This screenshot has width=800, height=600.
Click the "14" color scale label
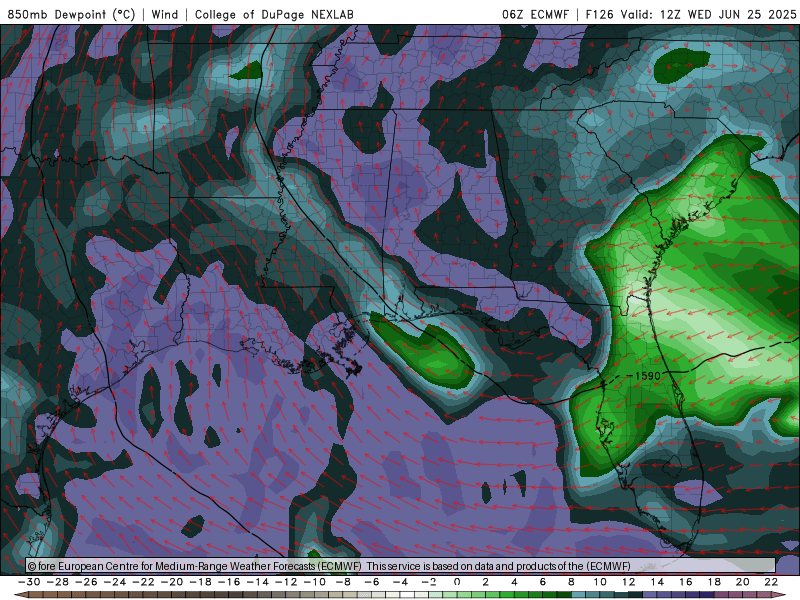[x=657, y=582]
